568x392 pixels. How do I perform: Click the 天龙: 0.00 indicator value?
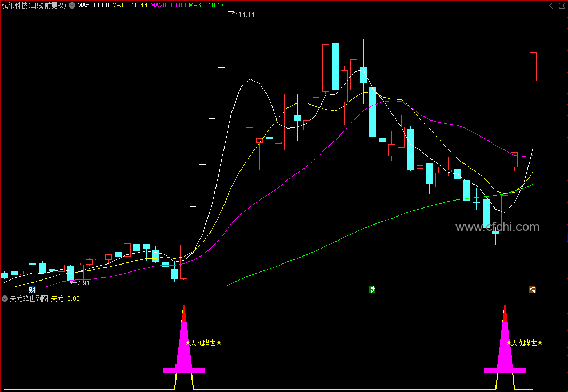click(x=65, y=299)
